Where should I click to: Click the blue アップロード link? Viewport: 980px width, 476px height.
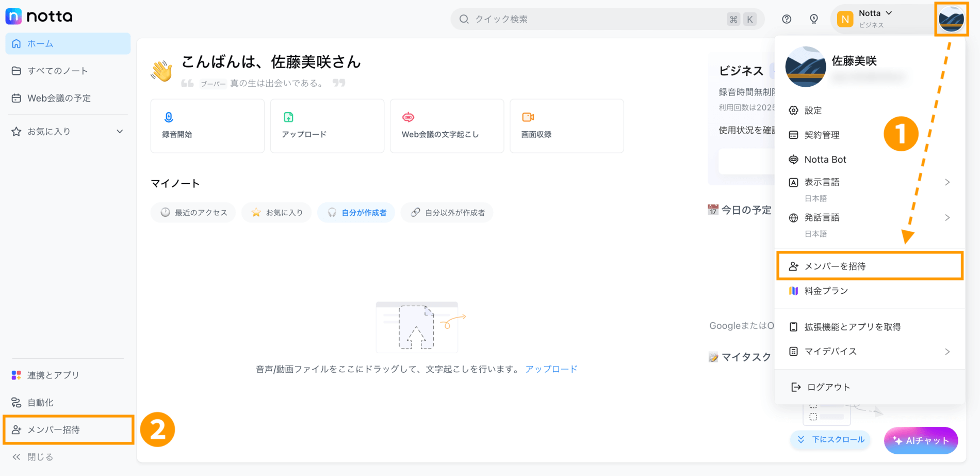click(x=551, y=369)
